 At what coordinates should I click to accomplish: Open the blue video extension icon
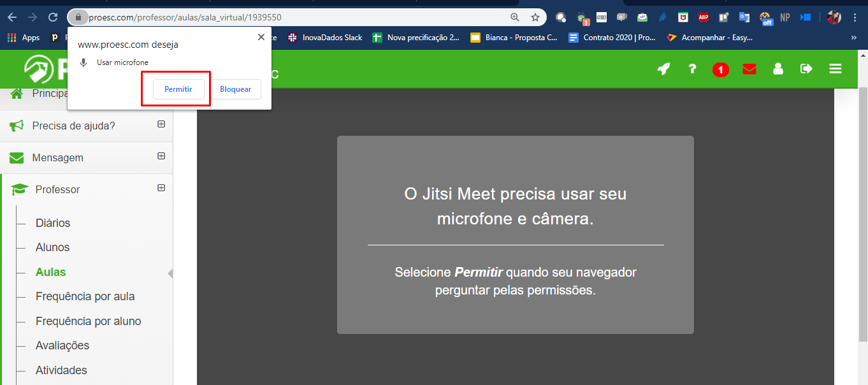pos(806,17)
